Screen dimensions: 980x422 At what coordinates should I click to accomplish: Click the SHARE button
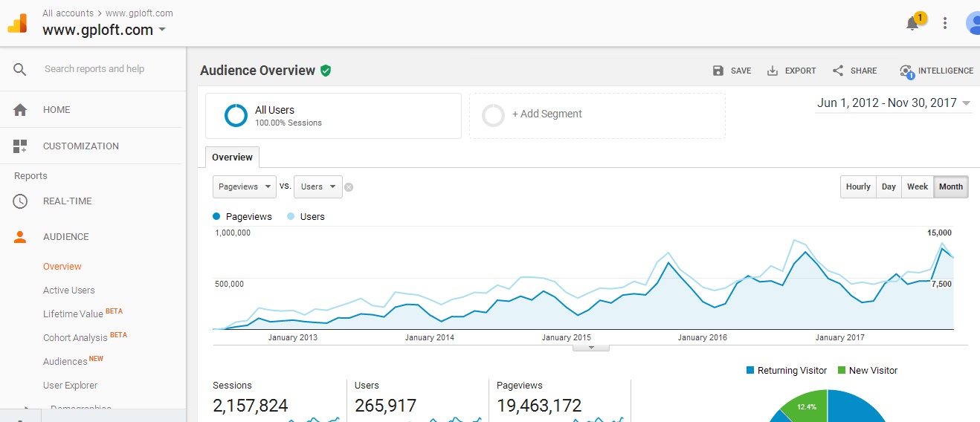coord(854,71)
